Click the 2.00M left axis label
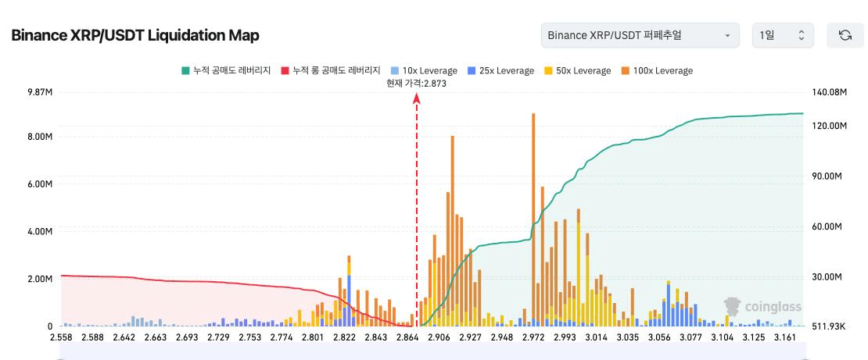 (x=39, y=279)
